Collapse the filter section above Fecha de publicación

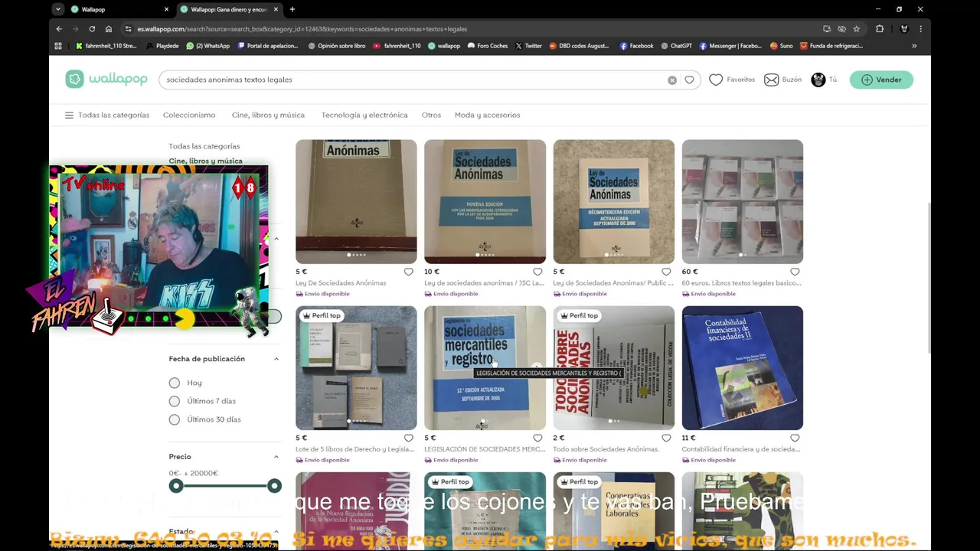point(276,239)
